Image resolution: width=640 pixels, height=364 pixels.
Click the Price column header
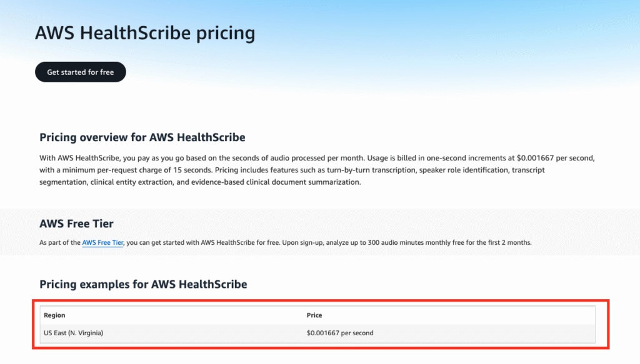point(314,315)
